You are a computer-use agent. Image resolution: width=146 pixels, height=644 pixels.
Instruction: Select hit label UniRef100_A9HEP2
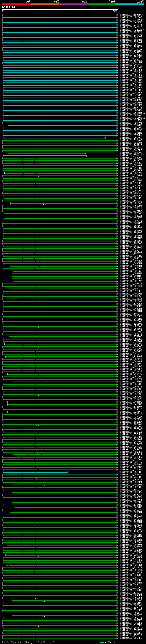click(131, 183)
